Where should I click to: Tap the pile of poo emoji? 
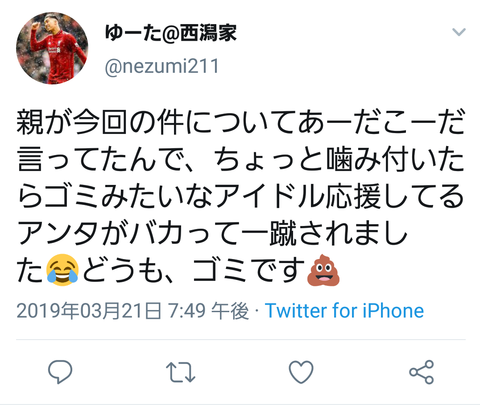(x=323, y=270)
